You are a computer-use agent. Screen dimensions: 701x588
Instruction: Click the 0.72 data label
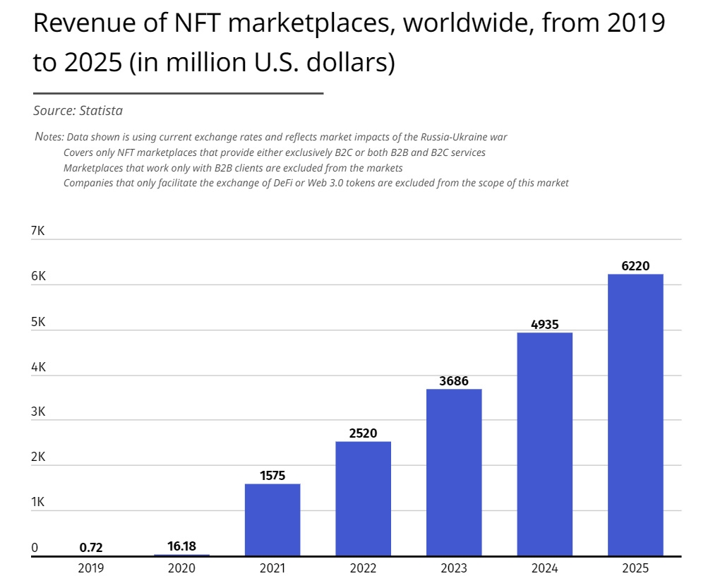tap(91, 547)
